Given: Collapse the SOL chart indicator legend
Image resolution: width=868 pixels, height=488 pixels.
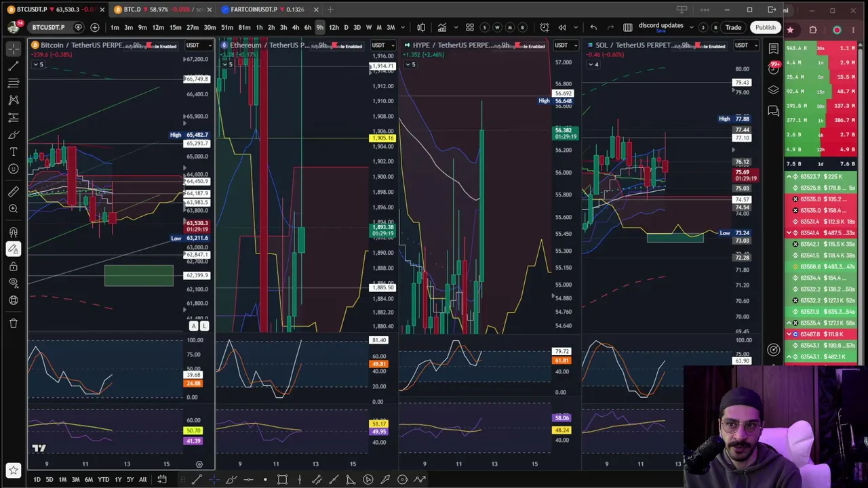Looking at the screenshot, I should click(x=593, y=64).
